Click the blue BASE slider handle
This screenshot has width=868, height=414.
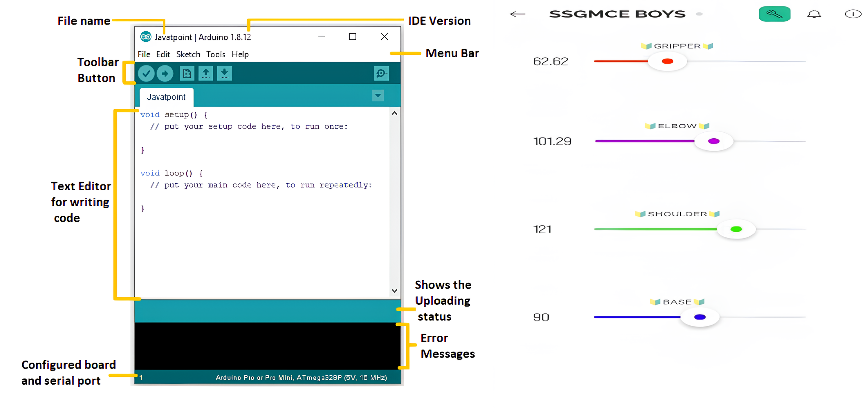[x=700, y=317]
